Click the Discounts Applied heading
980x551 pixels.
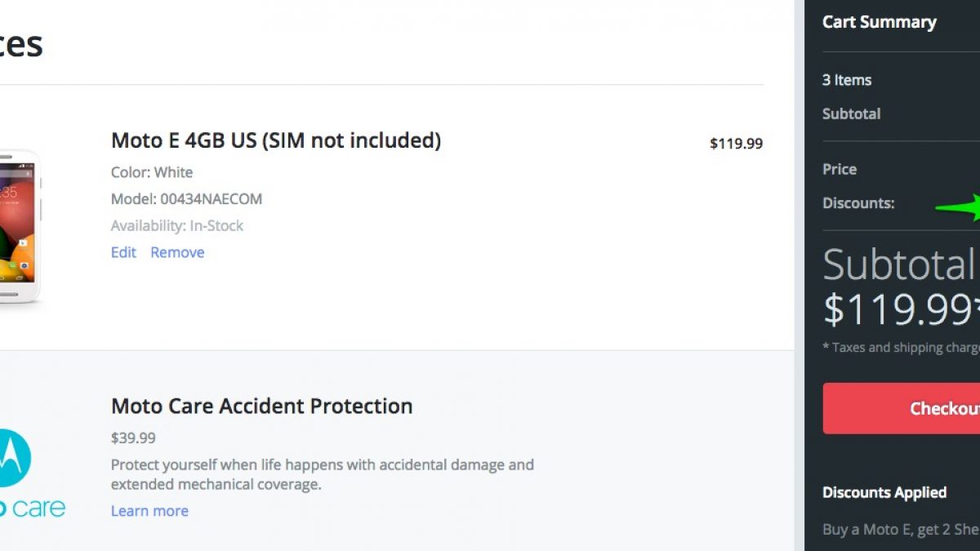click(884, 492)
